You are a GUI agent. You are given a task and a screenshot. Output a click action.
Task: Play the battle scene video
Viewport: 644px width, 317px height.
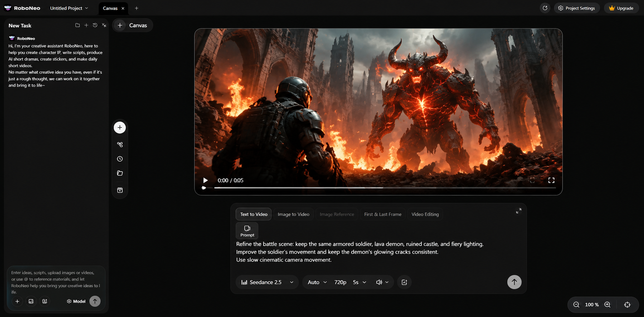[x=205, y=180]
